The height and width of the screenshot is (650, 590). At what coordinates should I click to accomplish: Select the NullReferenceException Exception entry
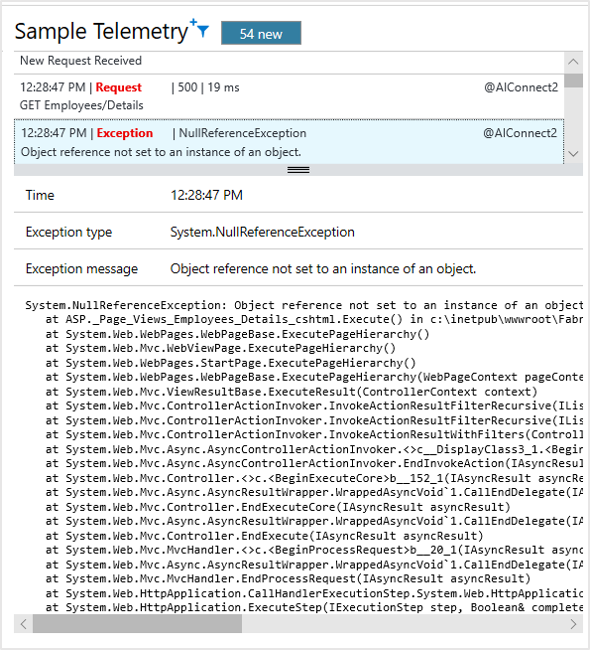click(289, 142)
